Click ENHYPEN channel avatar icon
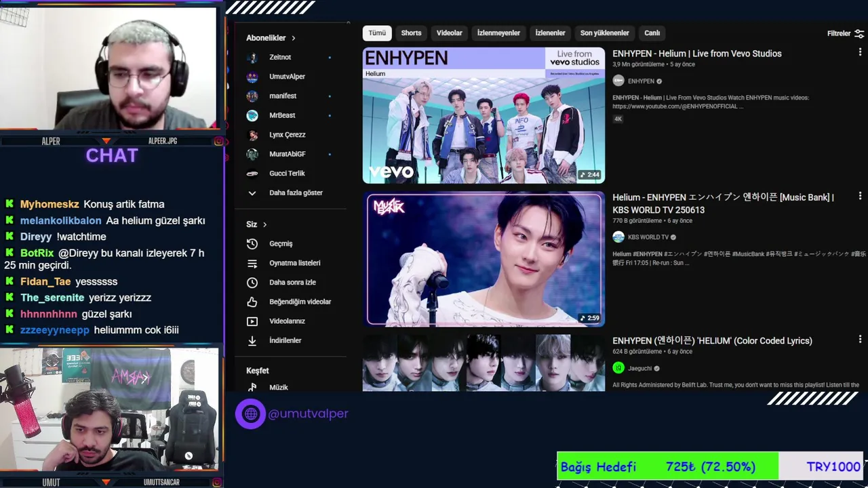The image size is (868, 488). [x=618, y=81]
